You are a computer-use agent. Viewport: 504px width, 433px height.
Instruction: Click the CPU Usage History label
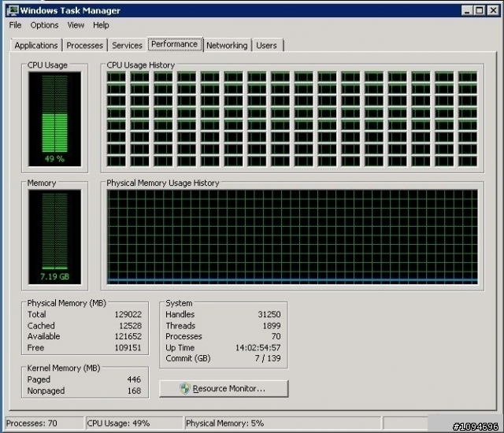coord(141,65)
